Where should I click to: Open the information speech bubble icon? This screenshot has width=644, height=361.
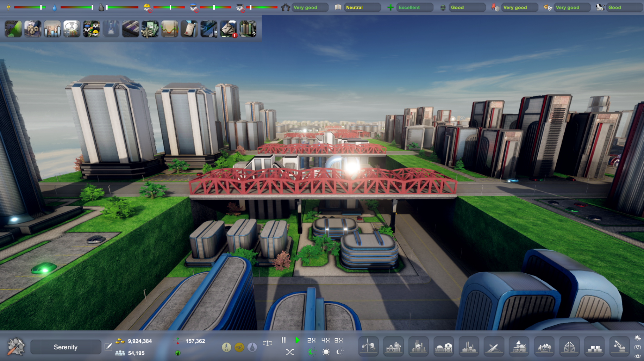72,29
